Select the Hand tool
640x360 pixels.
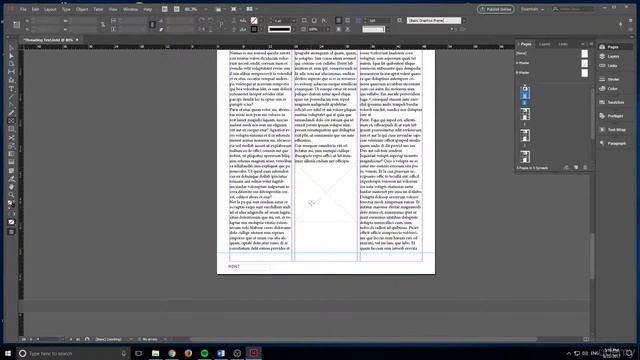tap(11, 187)
